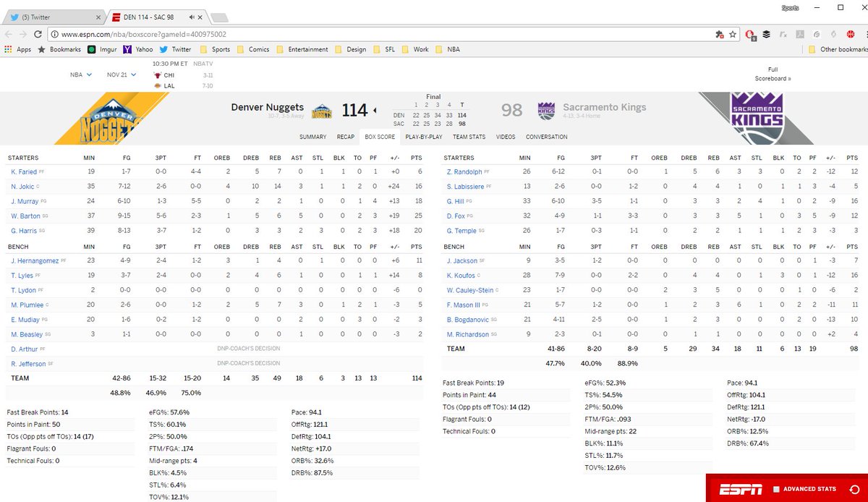Open the Work bookmarks folder
The width and height of the screenshot is (868, 502).
tap(415, 50)
